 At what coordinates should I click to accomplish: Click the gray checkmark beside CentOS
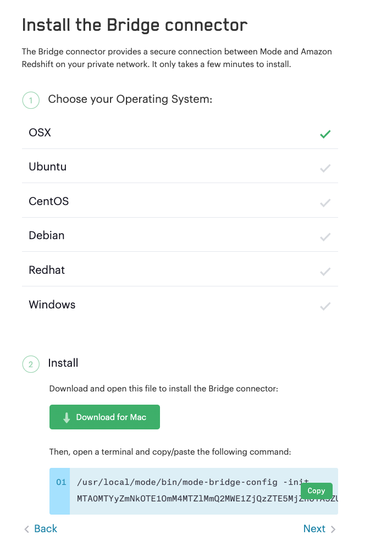tap(325, 202)
